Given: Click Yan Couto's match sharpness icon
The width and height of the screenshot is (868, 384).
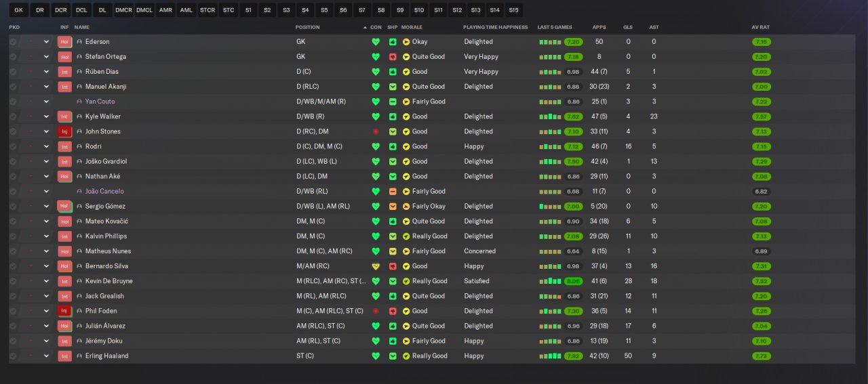Looking at the screenshot, I should click(393, 102).
